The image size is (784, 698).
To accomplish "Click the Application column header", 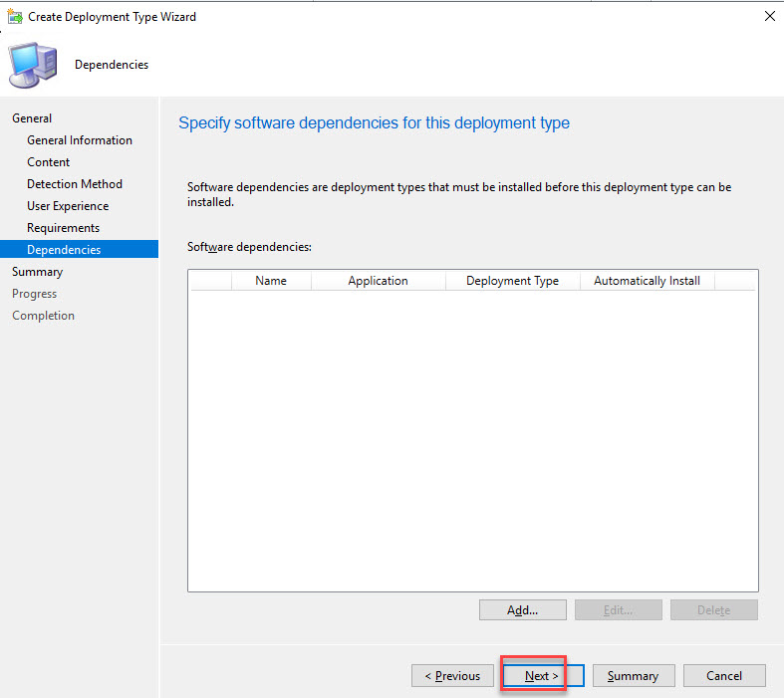I will point(378,281).
